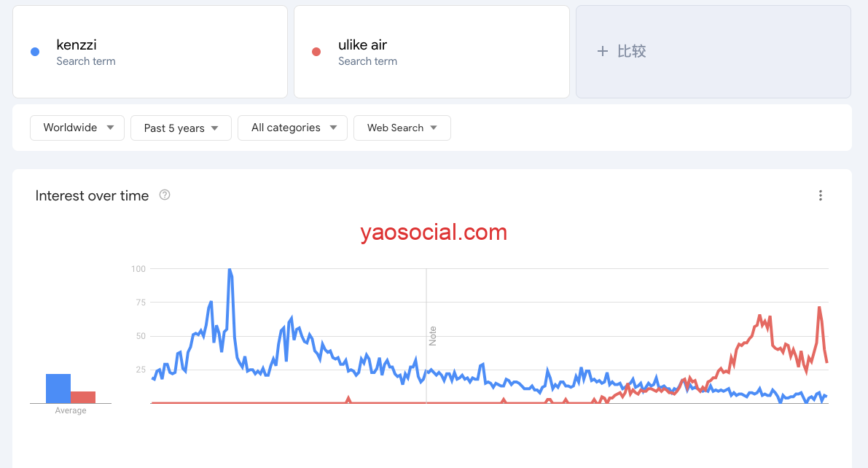Click the red ulike air average bar
The image size is (868, 468).
point(83,397)
